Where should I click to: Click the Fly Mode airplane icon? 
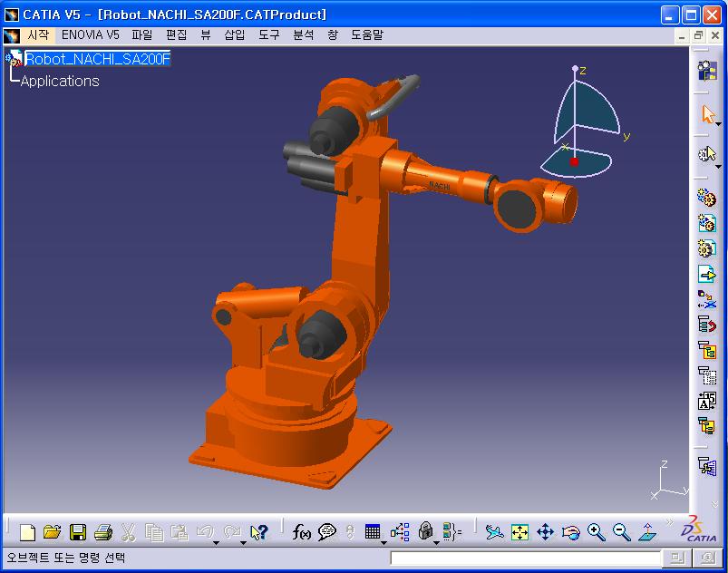(x=494, y=532)
